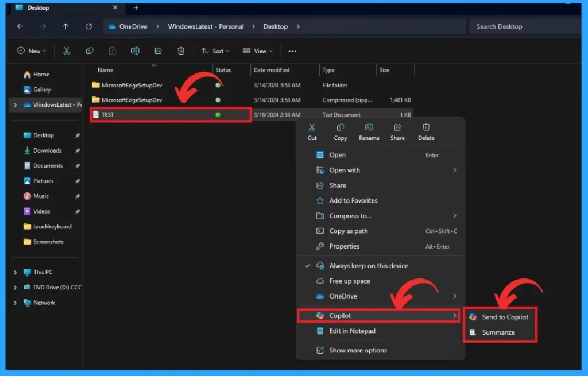Open the Screenshots folder in sidebar

point(44,242)
